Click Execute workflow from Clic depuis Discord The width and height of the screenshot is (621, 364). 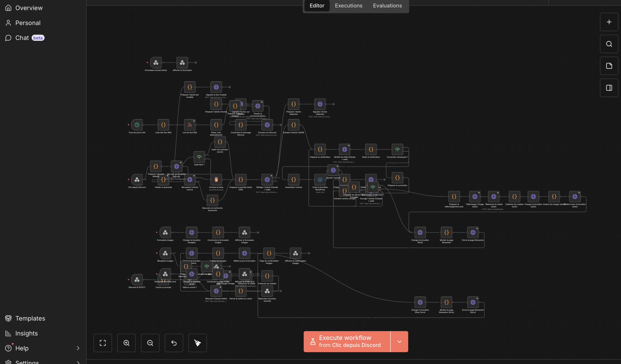[x=347, y=341]
